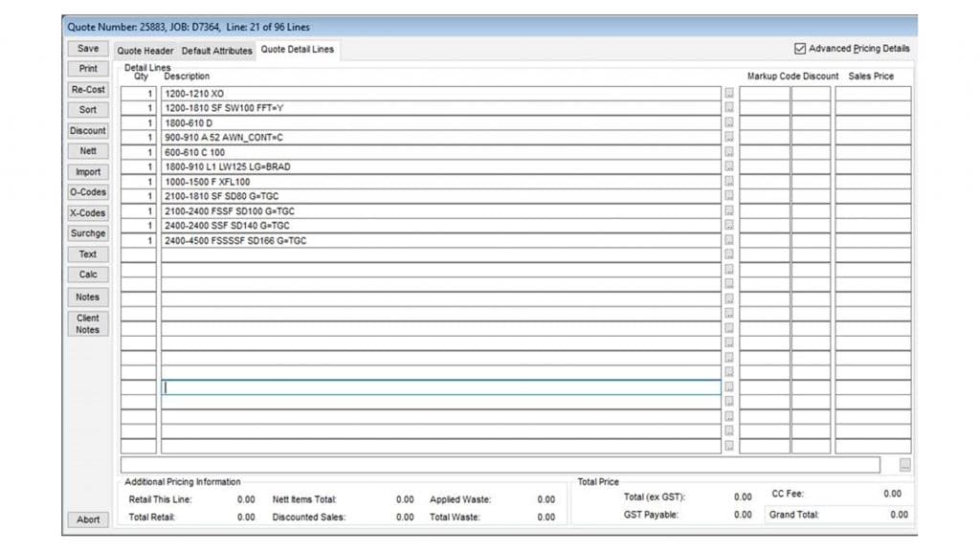
Task: Abort the quote entry
Action: point(88,519)
